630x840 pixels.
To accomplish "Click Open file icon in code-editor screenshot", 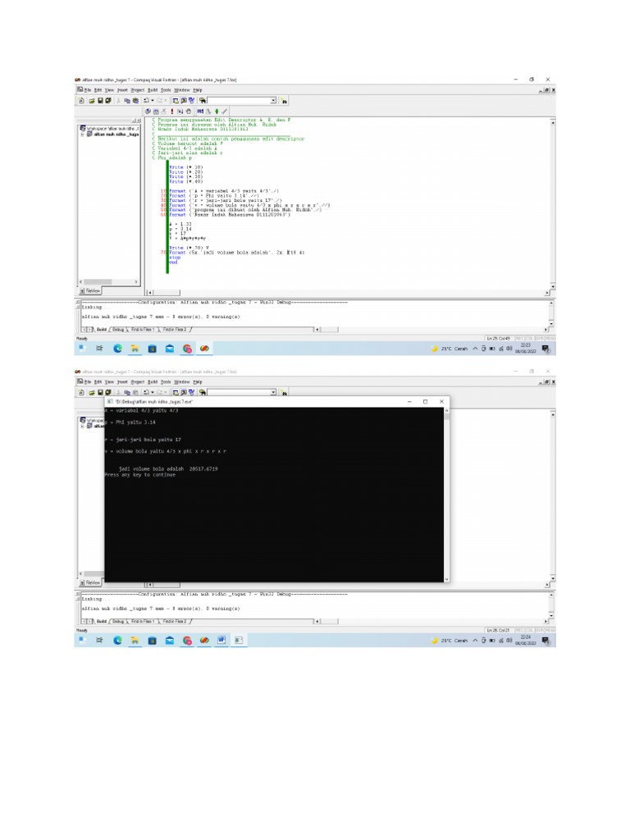I will [92, 100].
